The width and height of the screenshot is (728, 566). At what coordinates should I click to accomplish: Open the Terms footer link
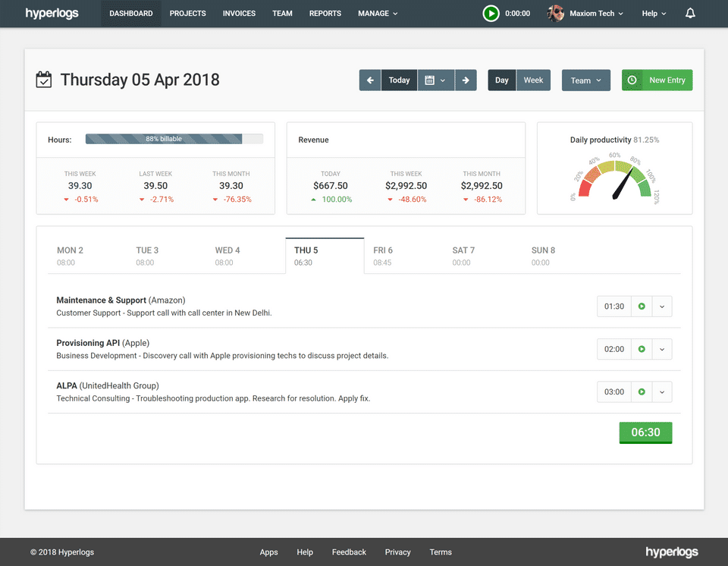(440, 552)
